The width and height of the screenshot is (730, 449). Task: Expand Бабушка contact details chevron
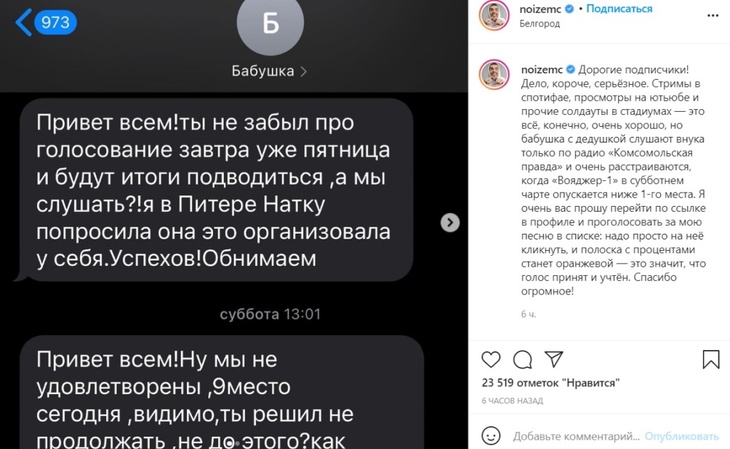303,71
